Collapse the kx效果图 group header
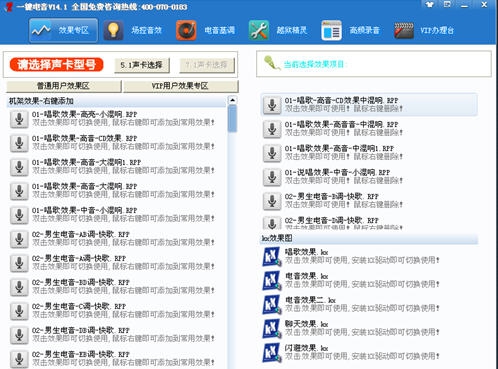Image resolution: width=498 pixels, height=369 pixels. [369, 238]
